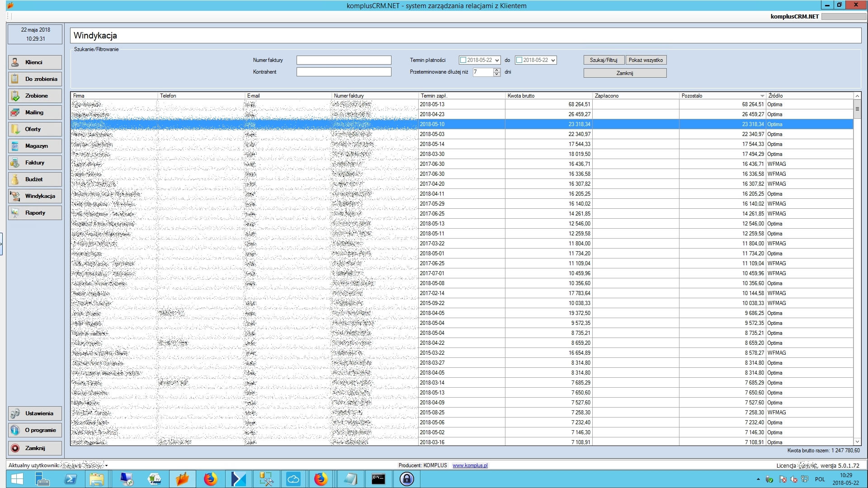
Task: Open Firefox icon beside the Command Prompt side cloud icon
Action: pos(321,479)
